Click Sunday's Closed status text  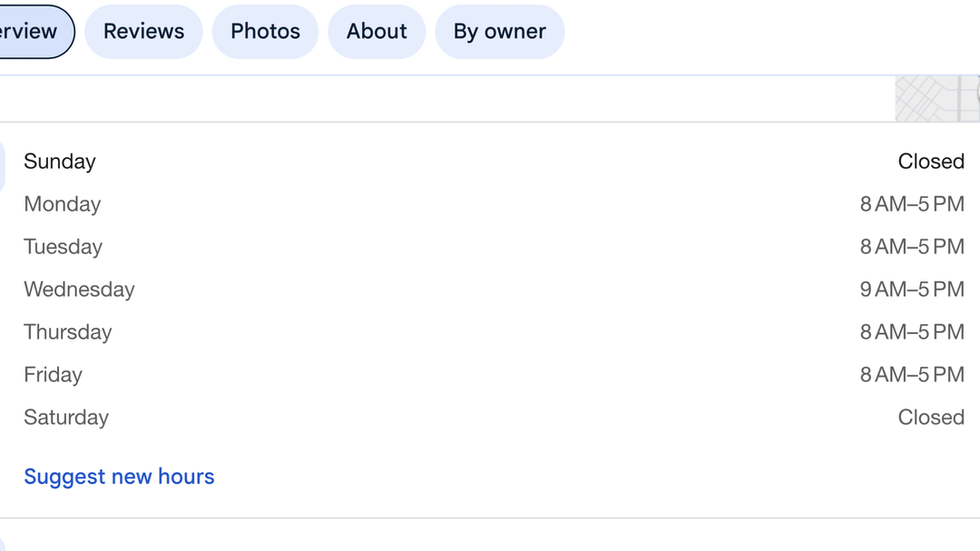pyautogui.click(x=931, y=162)
